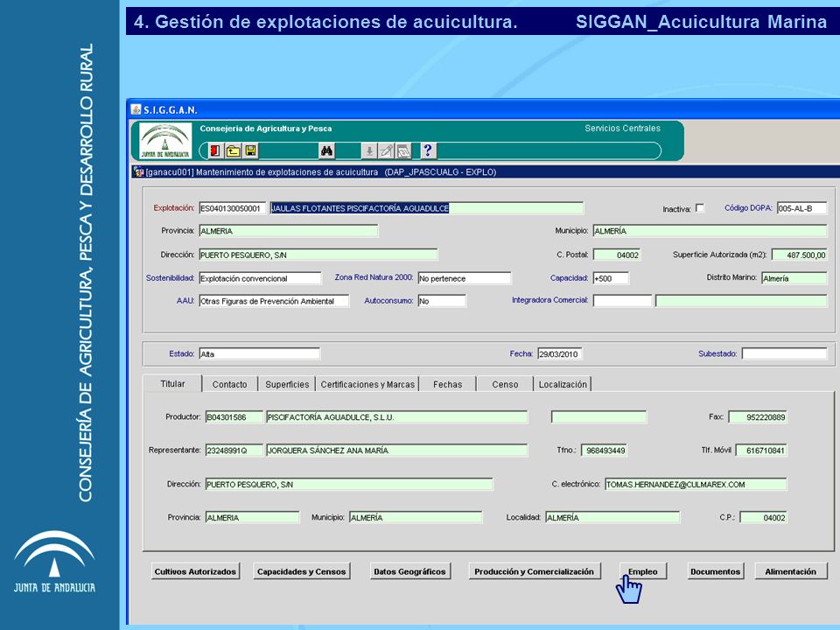Click the ganacu001 form window icon
This screenshot has height=630, width=840.
pyautogui.click(x=138, y=172)
